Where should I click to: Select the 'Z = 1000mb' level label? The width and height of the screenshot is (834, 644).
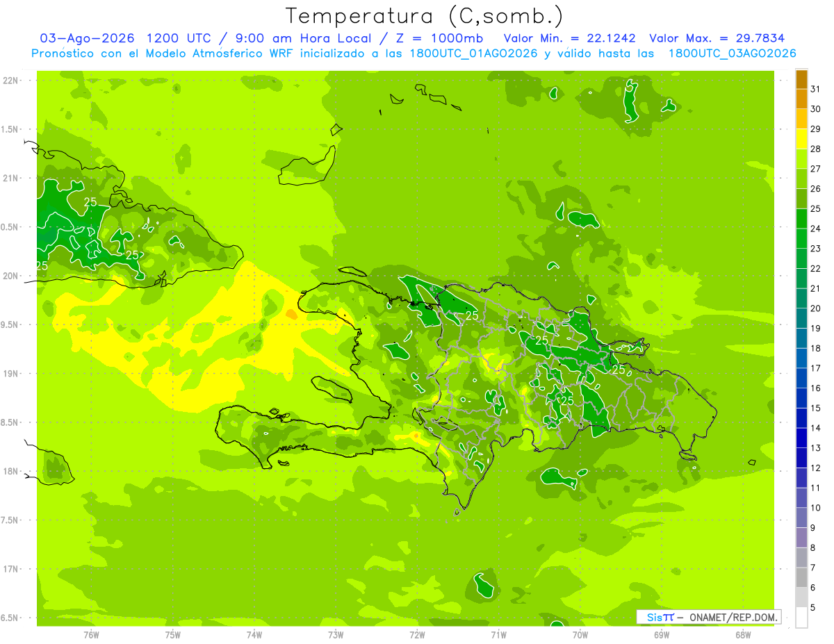click(x=441, y=38)
